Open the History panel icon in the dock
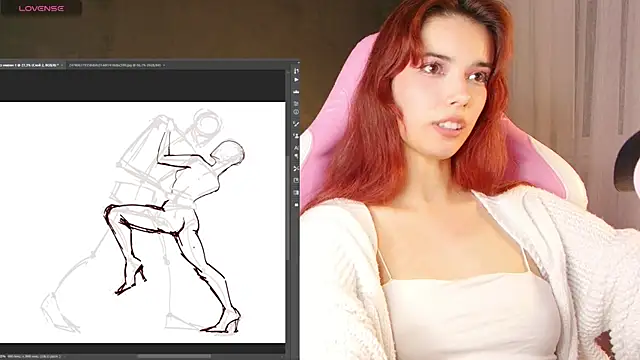This screenshot has width=640, height=360. point(296,71)
